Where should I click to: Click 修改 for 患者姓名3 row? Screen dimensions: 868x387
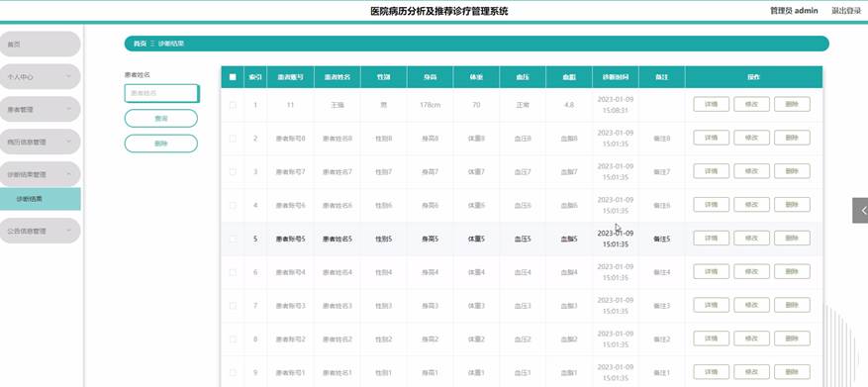point(751,305)
